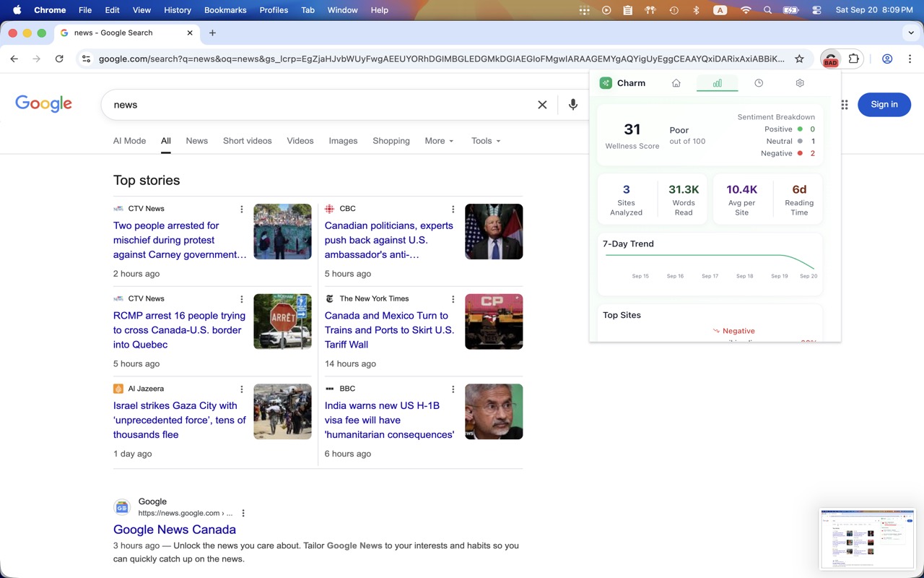The height and width of the screenshot is (578, 924).
Task: Click the Sign in button
Action: coord(884,105)
